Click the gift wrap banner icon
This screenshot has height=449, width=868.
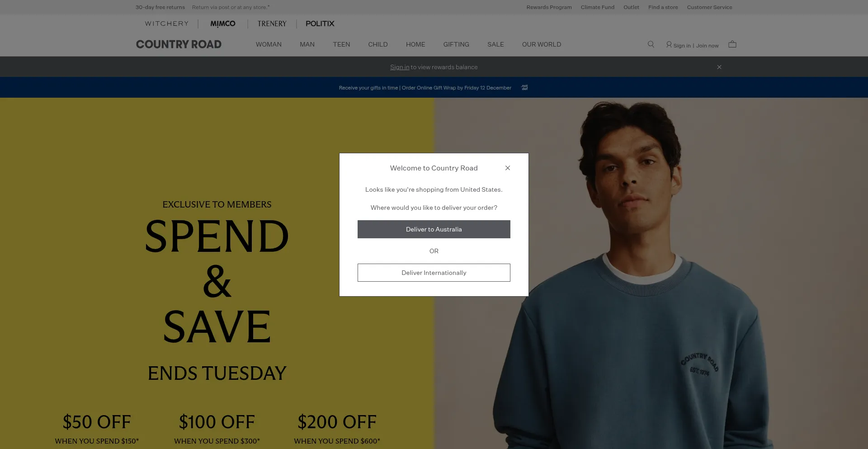524,88
